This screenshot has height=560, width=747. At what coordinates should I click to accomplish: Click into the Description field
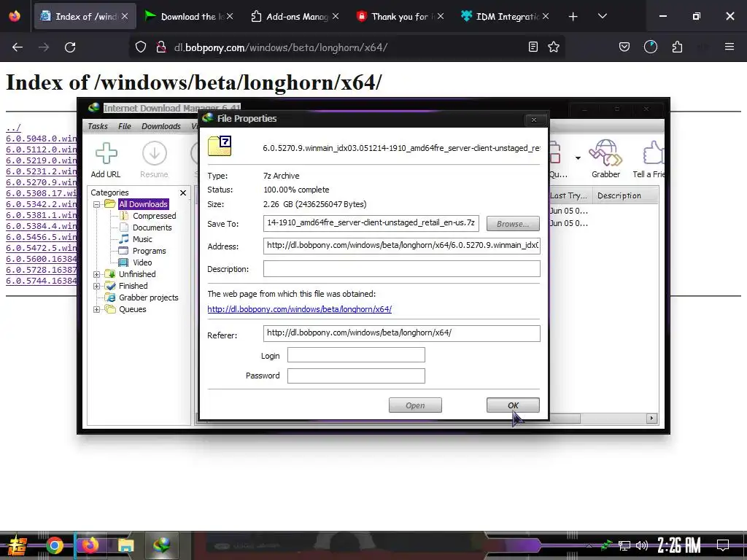point(402,268)
